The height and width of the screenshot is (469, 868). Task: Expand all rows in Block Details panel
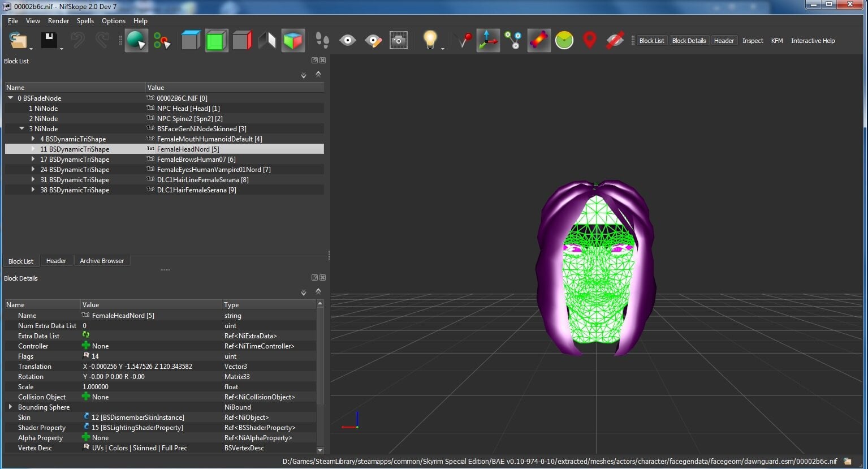pyautogui.click(x=304, y=292)
